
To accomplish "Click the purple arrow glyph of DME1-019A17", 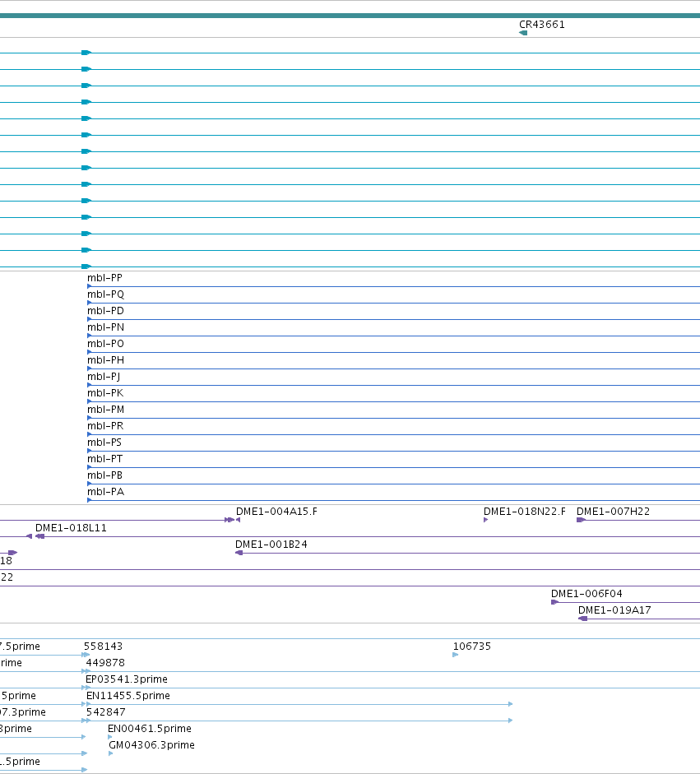I will 583,619.
